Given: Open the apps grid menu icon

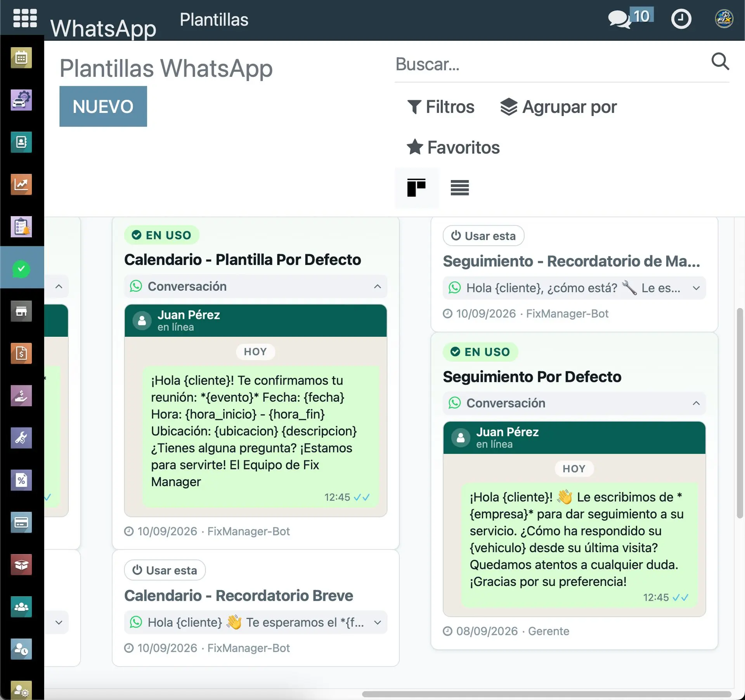Looking at the screenshot, I should [x=25, y=18].
